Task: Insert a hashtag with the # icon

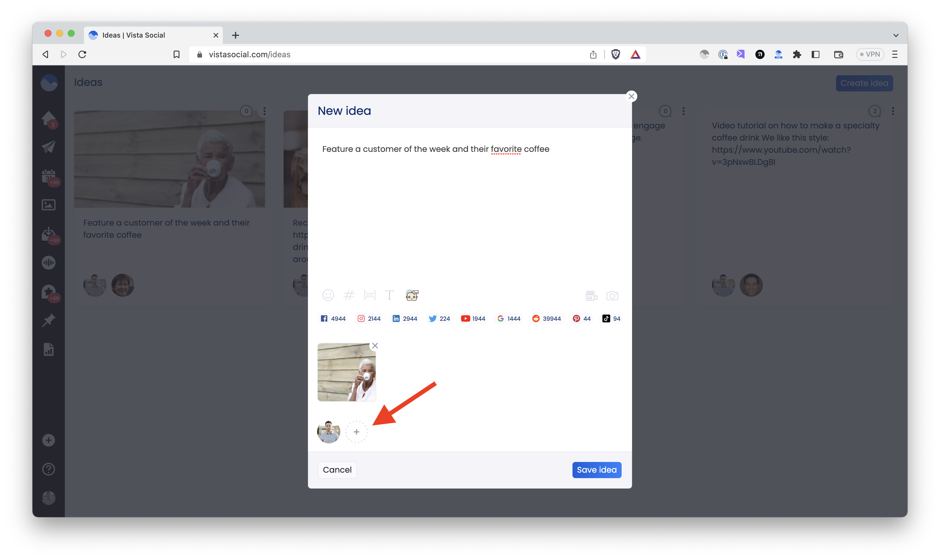Action: [349, 295]
